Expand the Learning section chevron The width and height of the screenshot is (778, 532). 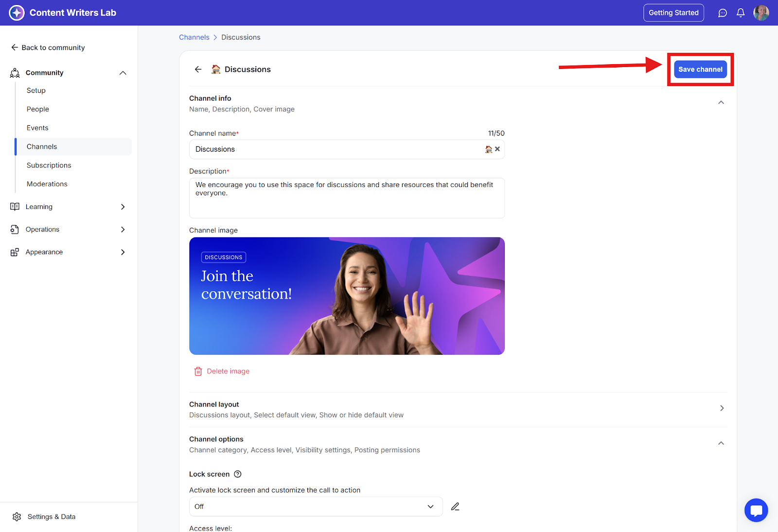tap(123, 206)
